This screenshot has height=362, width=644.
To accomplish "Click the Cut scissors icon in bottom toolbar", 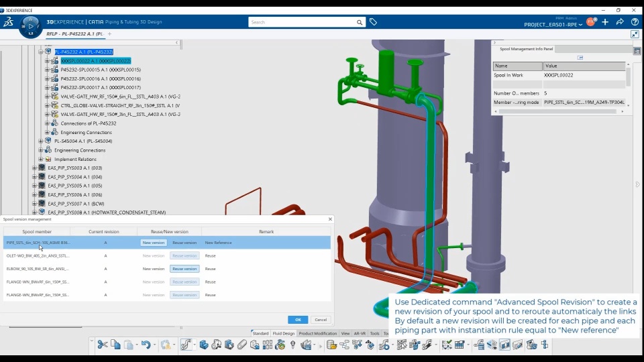I will (102, 345).
